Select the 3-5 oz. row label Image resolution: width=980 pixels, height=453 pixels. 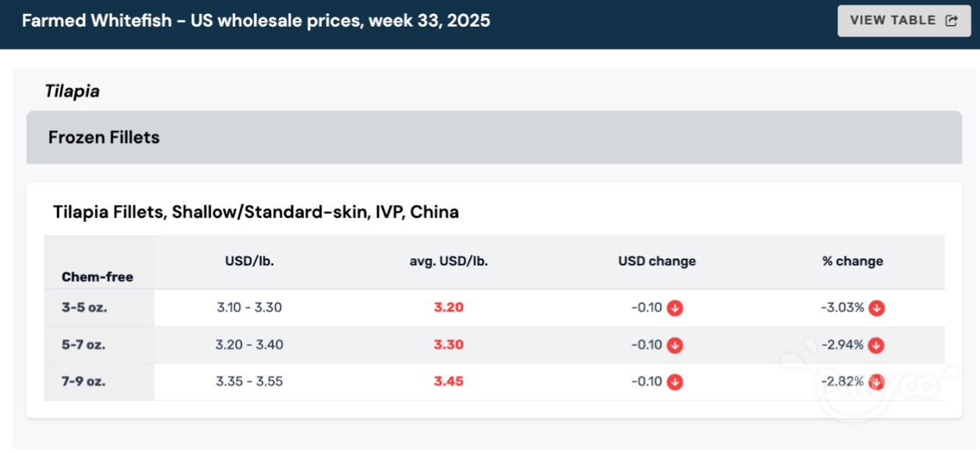tap(84, 308)
